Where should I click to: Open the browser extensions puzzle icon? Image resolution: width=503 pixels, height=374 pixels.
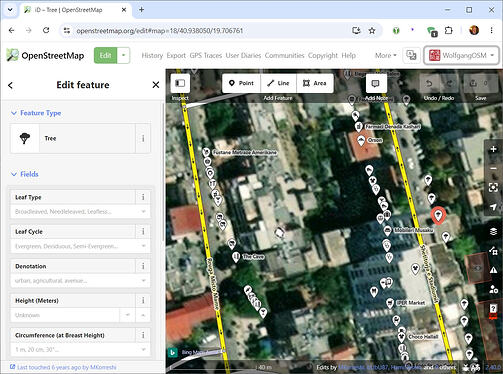pyautogui.click(x=449, y=31)
